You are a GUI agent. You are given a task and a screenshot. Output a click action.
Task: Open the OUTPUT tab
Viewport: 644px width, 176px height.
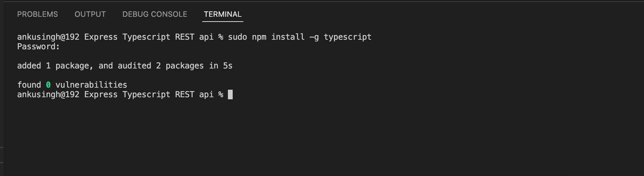pos(90,14)
